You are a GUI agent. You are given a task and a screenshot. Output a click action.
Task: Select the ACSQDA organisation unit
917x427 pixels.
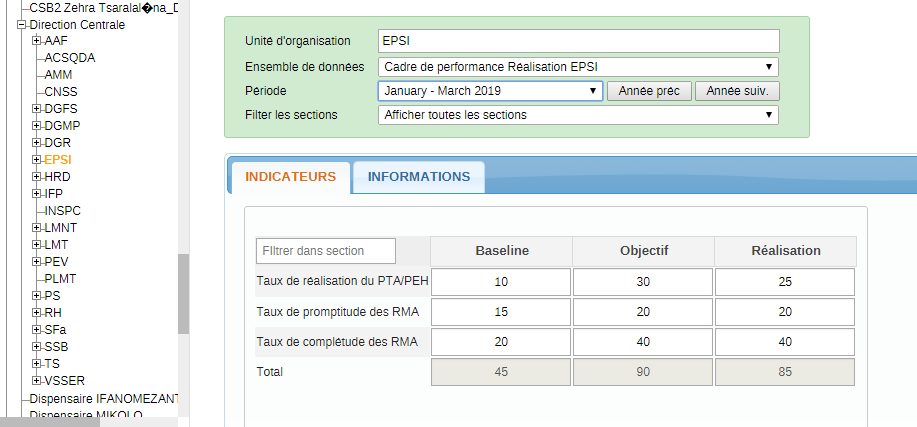[70, 58]
